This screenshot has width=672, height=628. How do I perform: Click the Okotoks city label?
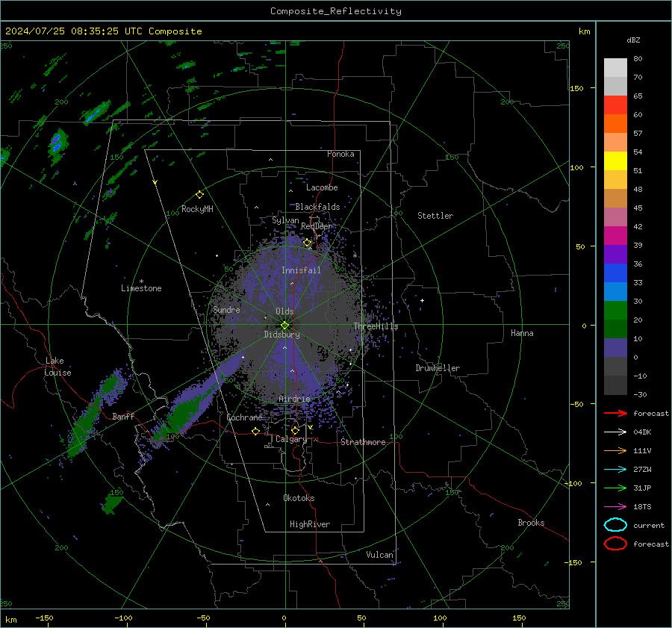point(299,498)
